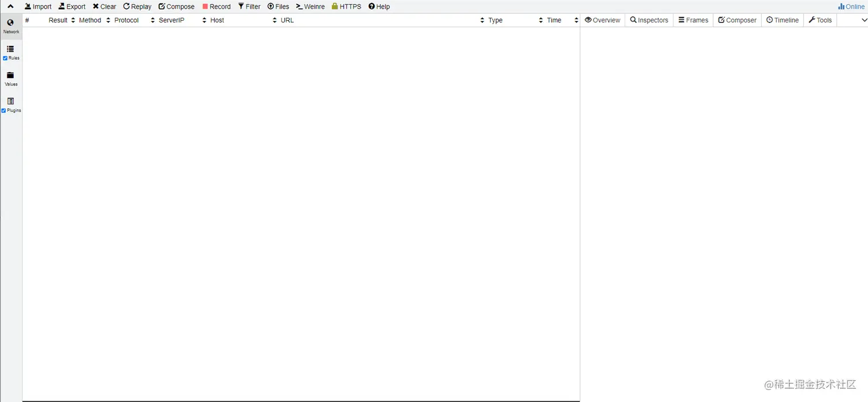
Task: Toggle the Plugins checkbox
Action: [x=4, y=111]
